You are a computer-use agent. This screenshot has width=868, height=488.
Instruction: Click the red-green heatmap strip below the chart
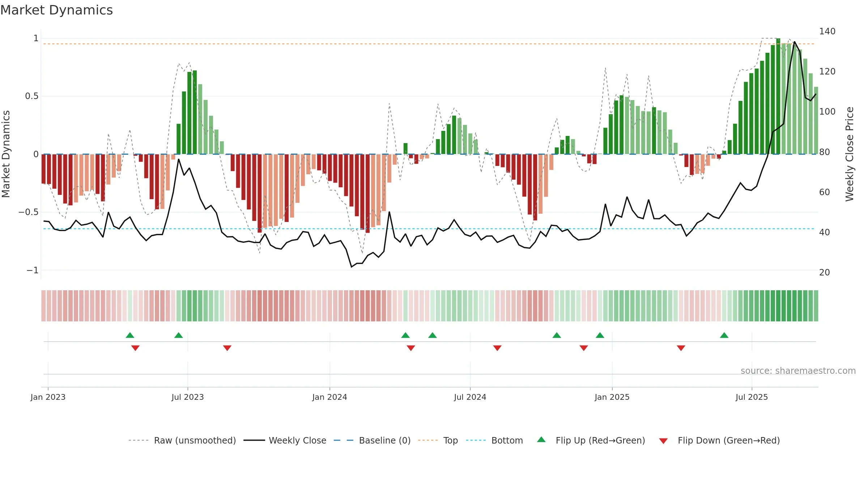[x=430, y=306]
